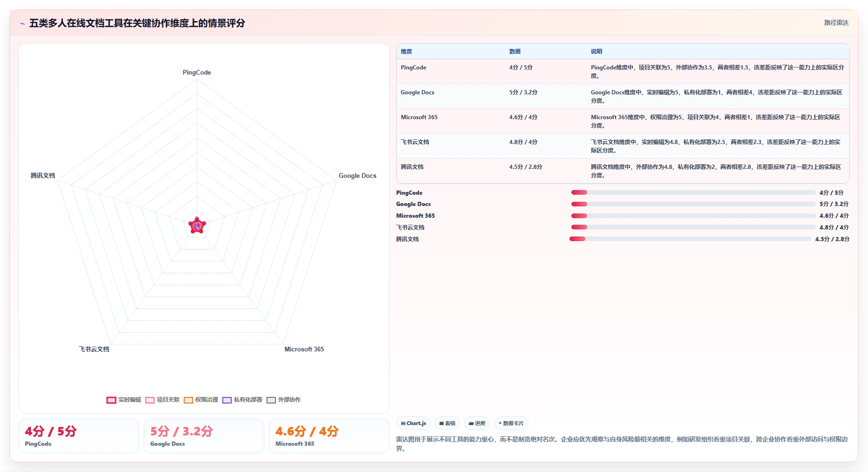Click the 飞书云文档 row description text

(x=715, y=146)
